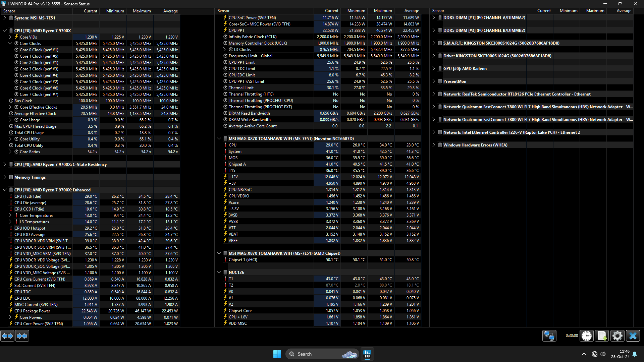The width and height of the screenshot is (644, 362).
Task: Open the remote center network computers icon
Action: coord(549,336)
